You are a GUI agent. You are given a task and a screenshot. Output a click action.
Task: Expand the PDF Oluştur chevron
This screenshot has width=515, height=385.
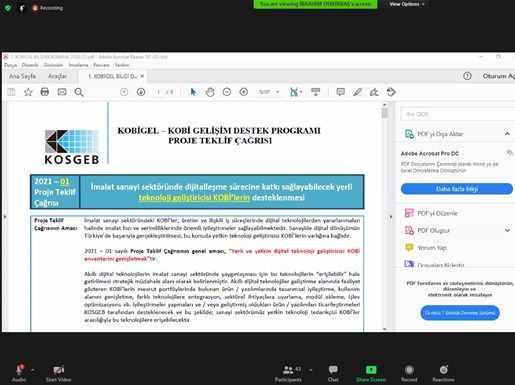(x=507, y=230)
